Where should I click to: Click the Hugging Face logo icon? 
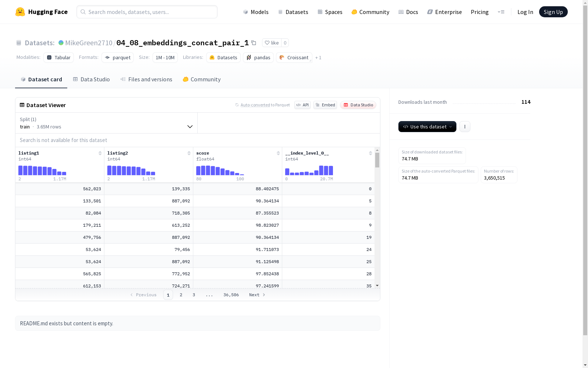point(20,12)
